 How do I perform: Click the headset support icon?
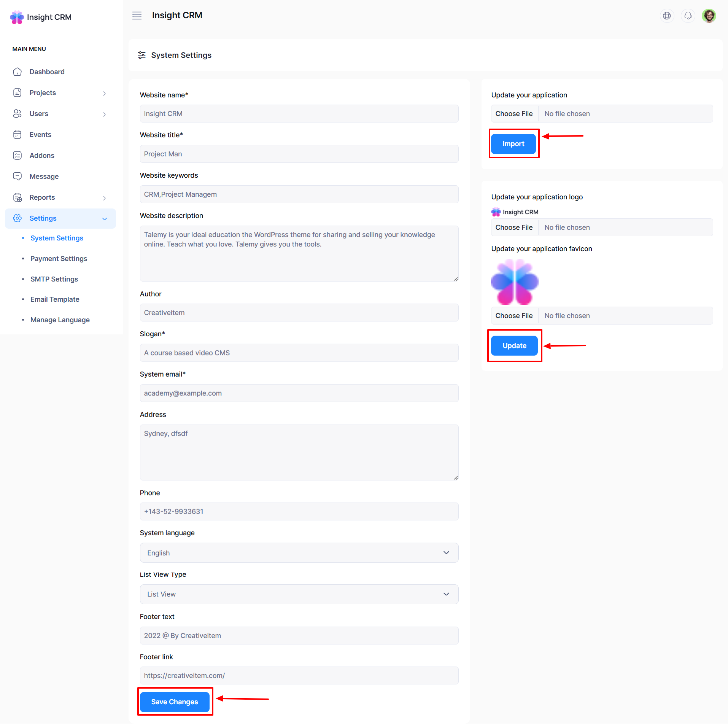click(x=688, y=16)
